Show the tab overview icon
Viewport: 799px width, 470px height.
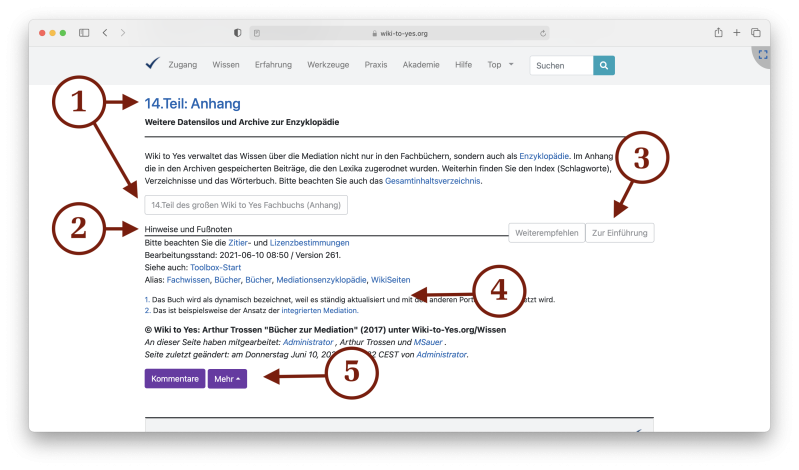point(756,33)
